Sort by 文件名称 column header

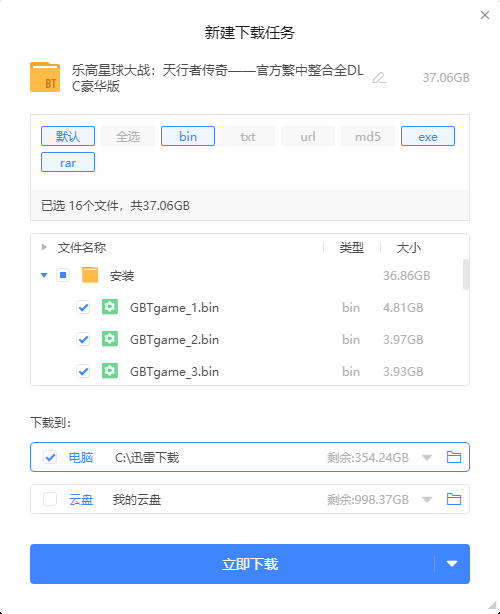point(82,247)
